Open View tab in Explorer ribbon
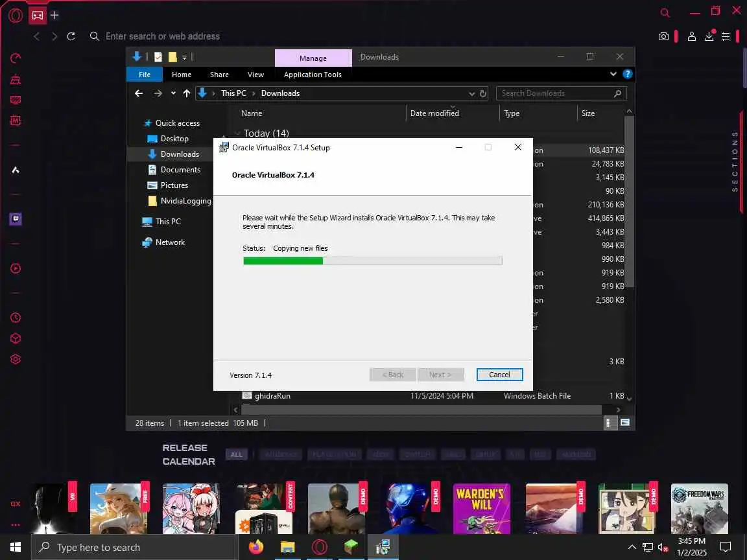 (255, 75)
